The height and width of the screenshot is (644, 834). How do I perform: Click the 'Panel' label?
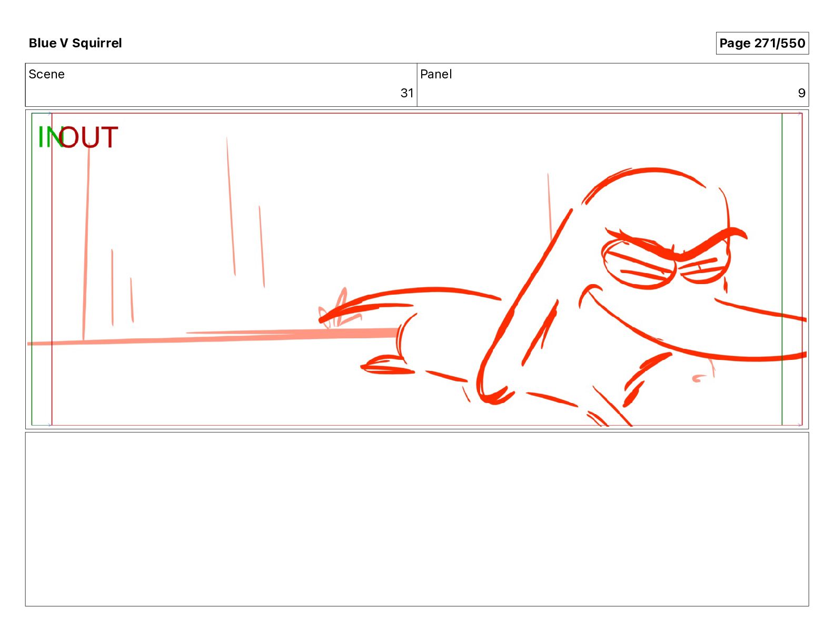tap(436, 74)
